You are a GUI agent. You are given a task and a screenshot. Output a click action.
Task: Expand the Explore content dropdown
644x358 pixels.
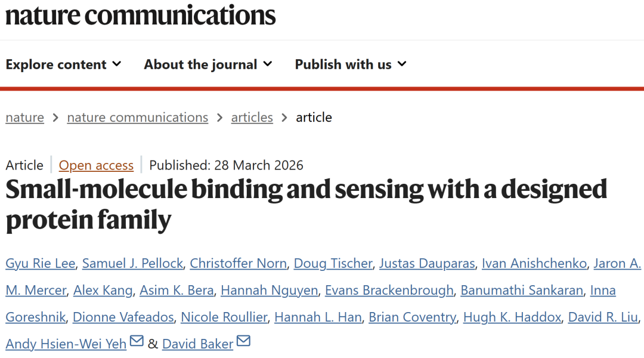63,64
